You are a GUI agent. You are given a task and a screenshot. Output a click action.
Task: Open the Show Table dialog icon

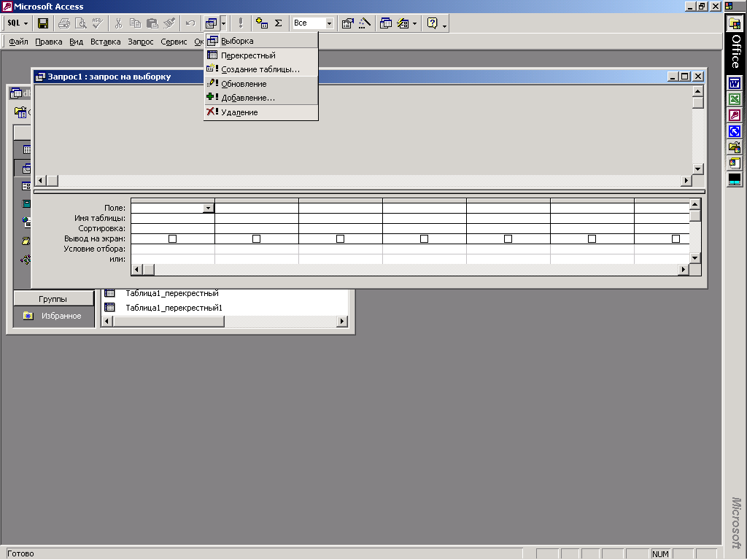click(262, 23)
